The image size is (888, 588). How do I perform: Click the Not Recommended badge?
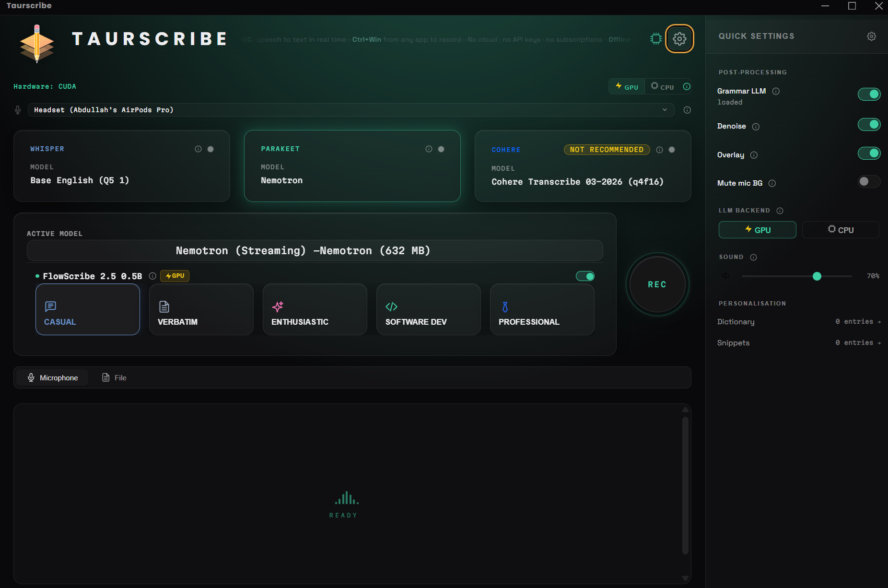[x=607, y=150]
